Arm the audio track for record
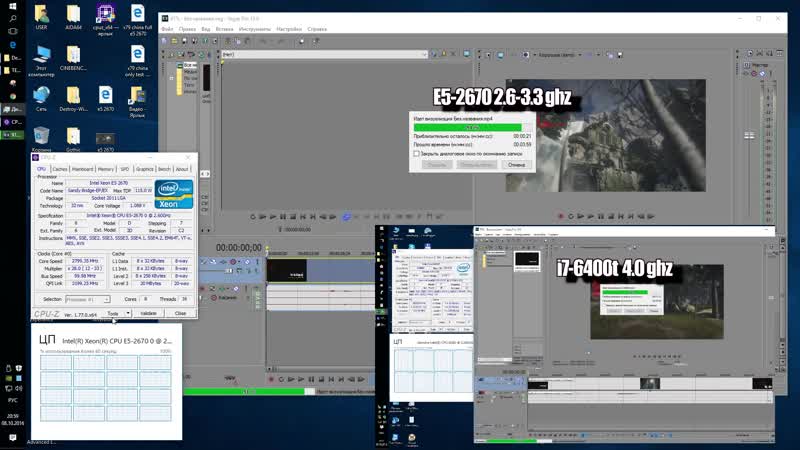The image size is (800, 450). click(203, 289)
